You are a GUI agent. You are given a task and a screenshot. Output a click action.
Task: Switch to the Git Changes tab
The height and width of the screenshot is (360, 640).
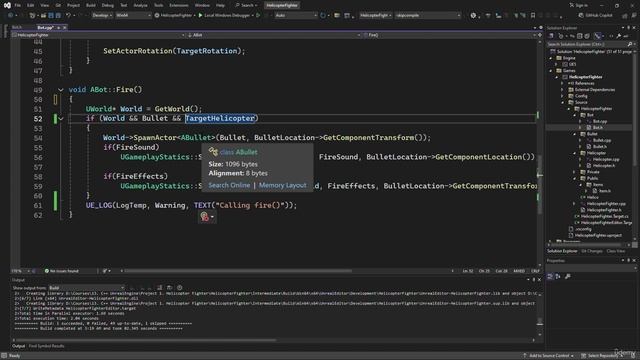pyautogui.click(x=591, y=251)
